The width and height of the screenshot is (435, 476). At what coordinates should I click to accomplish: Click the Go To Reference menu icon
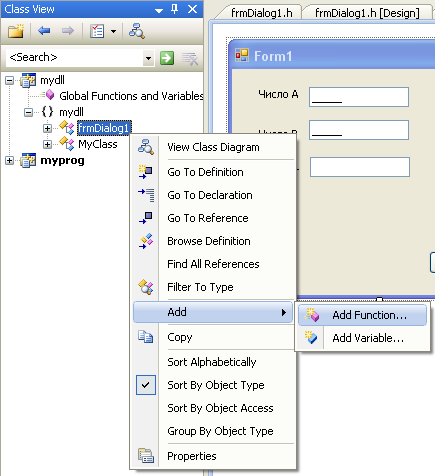pyautogui.click(x=146, y=218)
